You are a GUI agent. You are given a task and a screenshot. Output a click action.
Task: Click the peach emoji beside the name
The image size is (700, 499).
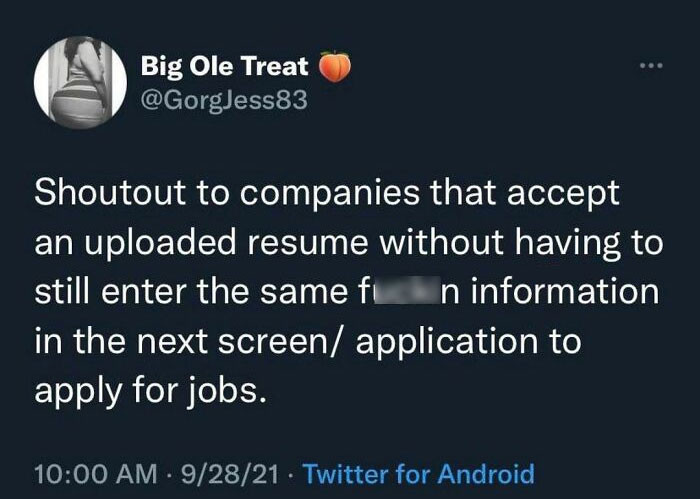[335, 66]
